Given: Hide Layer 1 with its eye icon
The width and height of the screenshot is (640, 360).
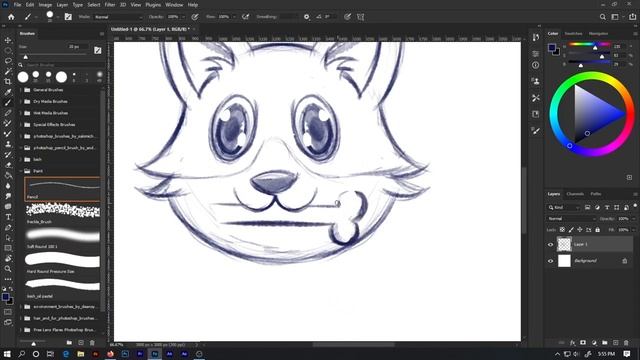Looking at the screenshot, I should (550, 244).
